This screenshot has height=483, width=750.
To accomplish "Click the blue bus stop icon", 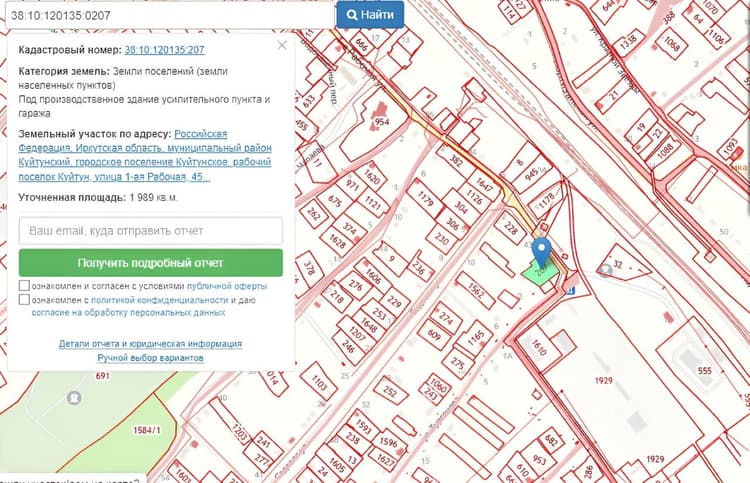I will (570, 290).
